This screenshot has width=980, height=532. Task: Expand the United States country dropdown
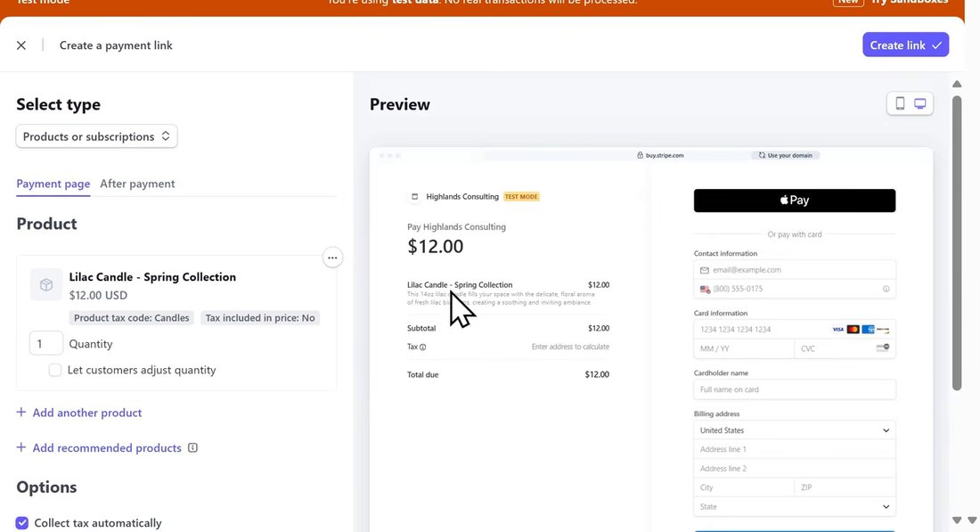pyautogui.click(x=795, y=430)
